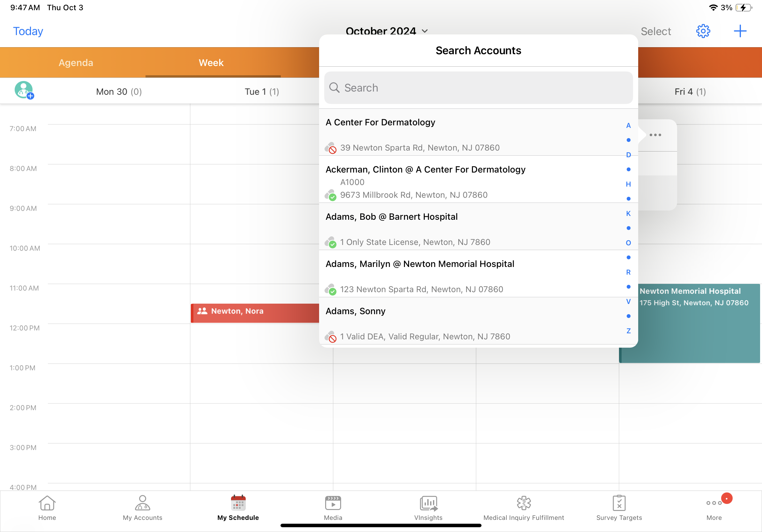
Task: Switch to the Week tab
Action: (x=211, y=63)
